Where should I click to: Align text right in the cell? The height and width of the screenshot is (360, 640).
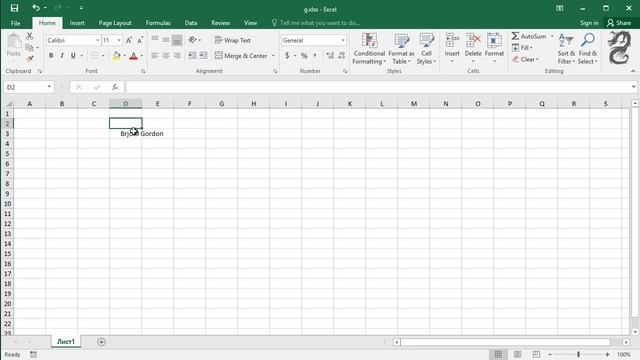[x=177, y=56]
